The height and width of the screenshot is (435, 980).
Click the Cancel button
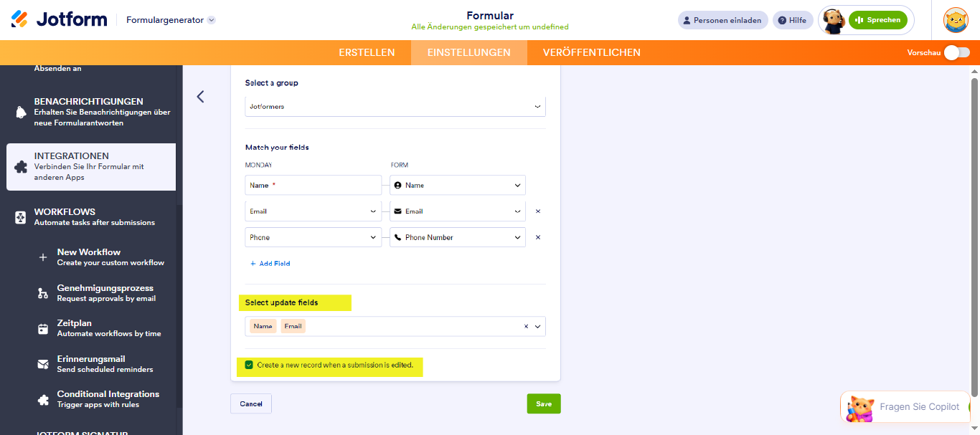coord(251,403)
